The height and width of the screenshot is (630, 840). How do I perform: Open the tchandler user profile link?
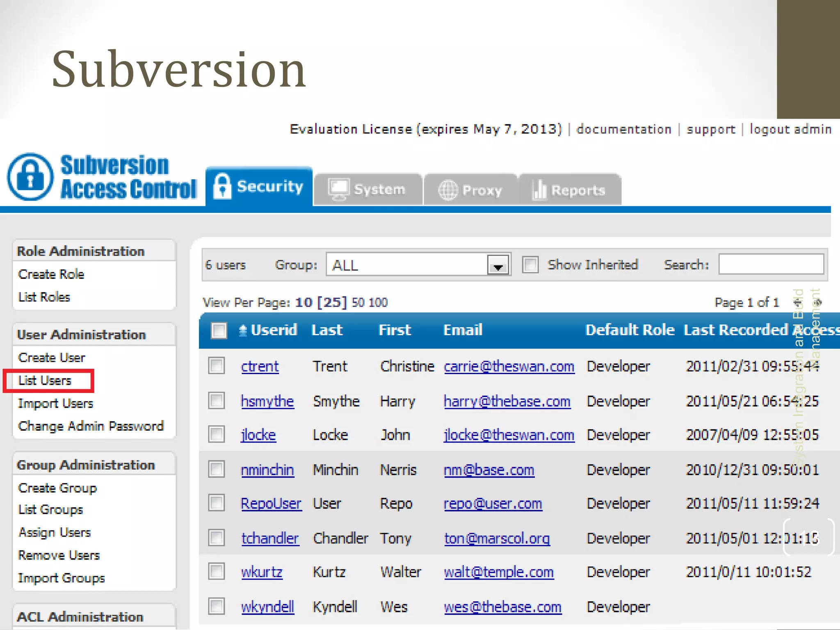[270, 538]
